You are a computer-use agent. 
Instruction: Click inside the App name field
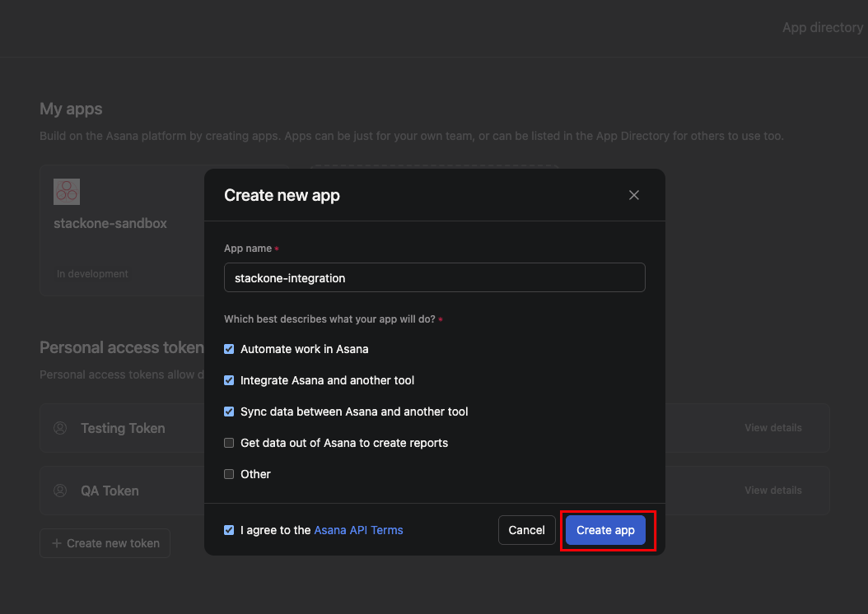pos(434,277)
